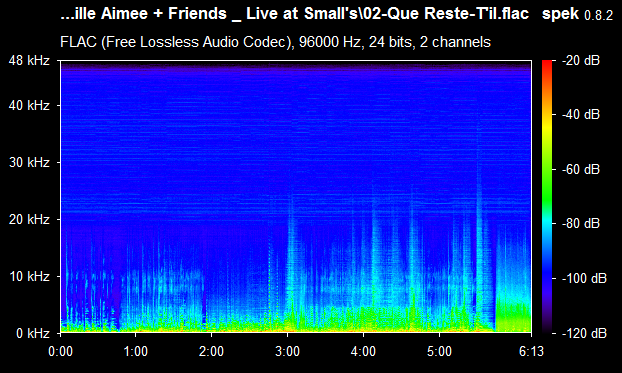Click the FLAC codec info text line
622x373 pixels.
coord(275,42)
